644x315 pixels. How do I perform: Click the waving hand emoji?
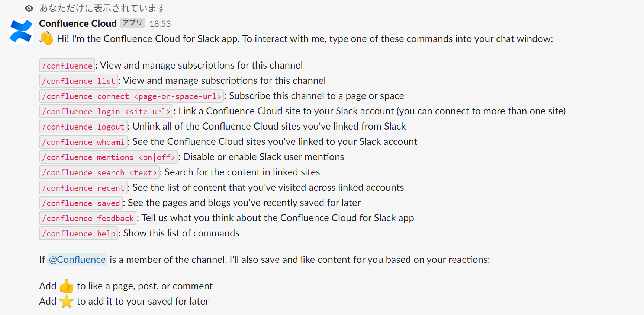coord(46,38)
